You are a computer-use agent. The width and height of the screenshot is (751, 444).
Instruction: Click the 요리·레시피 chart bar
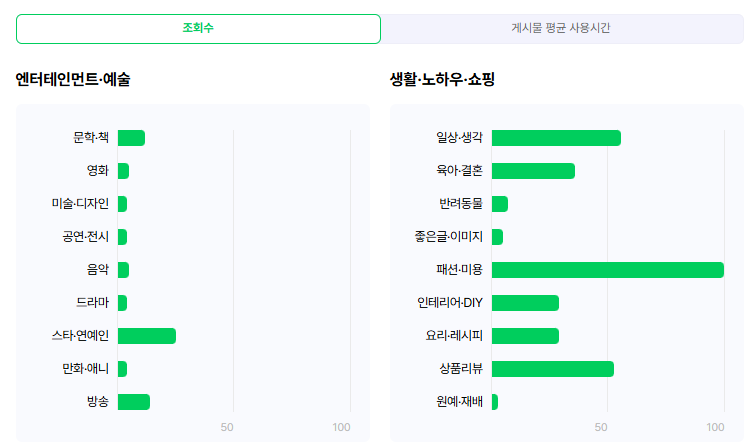coord(525,336)
